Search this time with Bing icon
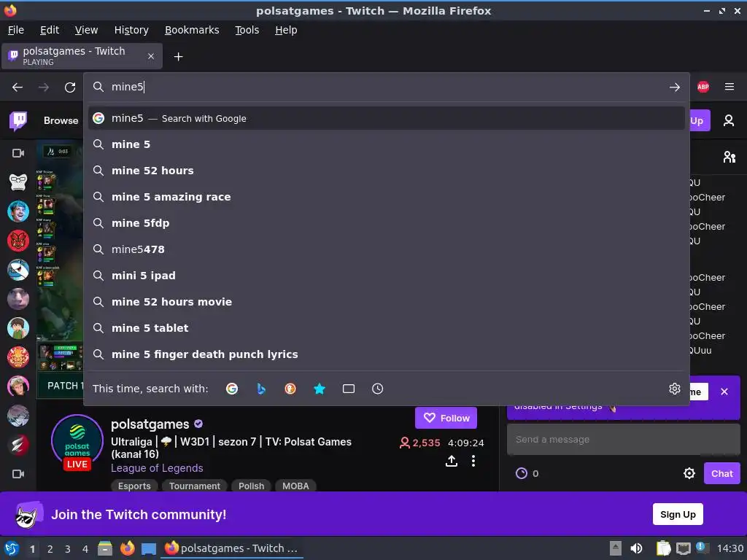This screenshot has height=560, width=747. (x=261, y=389)
